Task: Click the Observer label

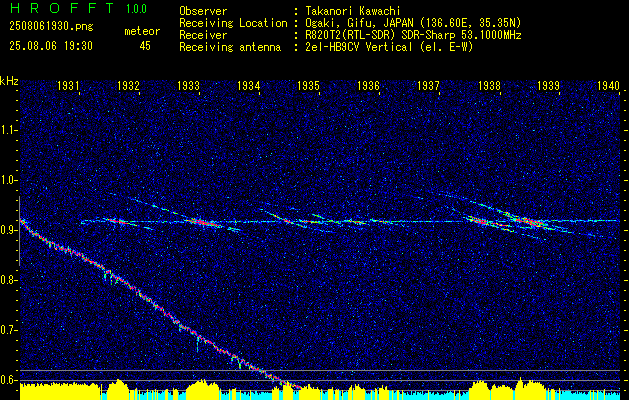Action: 203,11
